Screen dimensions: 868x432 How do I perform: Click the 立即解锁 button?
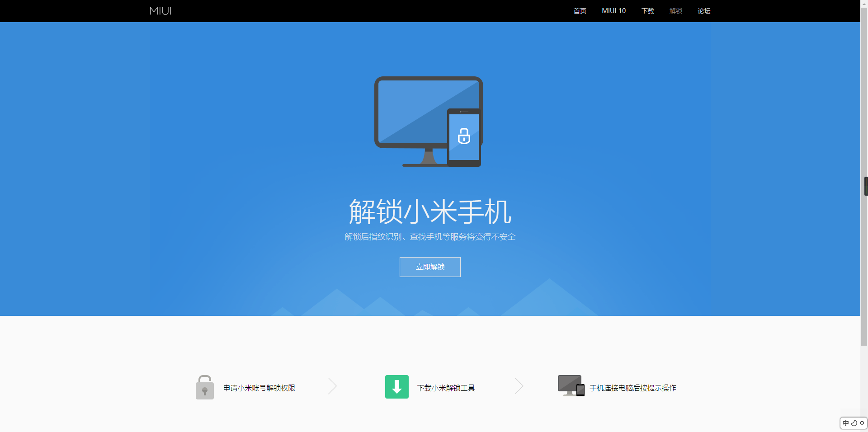point(430,267)
